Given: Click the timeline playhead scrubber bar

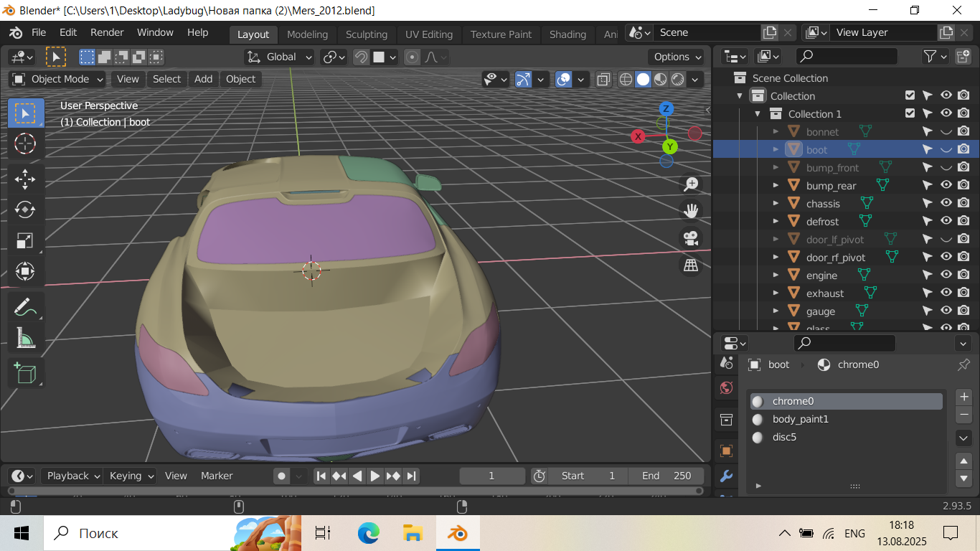Looking at the screenshot, I should pos(355,491).
